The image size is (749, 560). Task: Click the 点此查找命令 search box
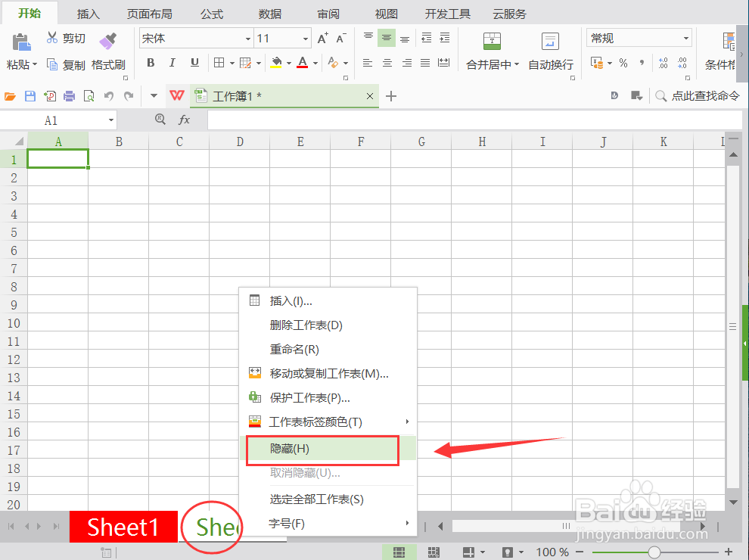tap(698, 96)
